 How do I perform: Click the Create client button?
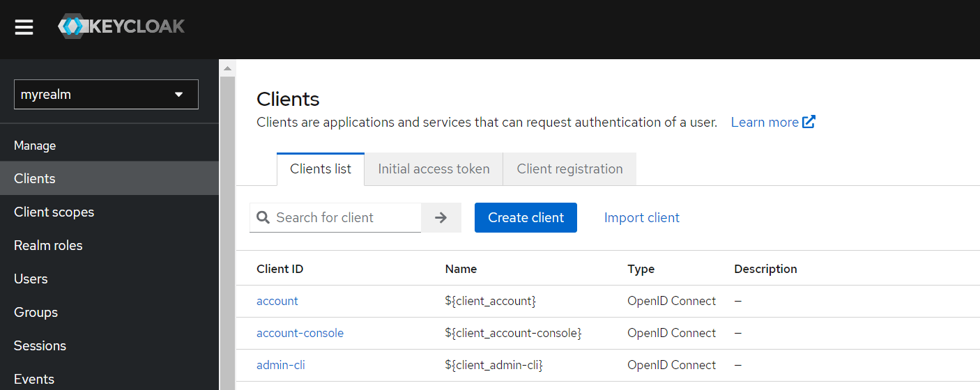tap(526, 217)
